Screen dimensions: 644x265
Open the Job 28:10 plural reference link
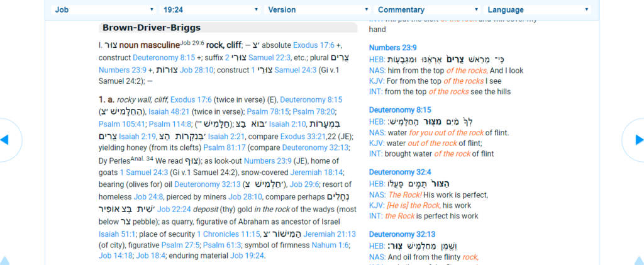tap(197, 70)
